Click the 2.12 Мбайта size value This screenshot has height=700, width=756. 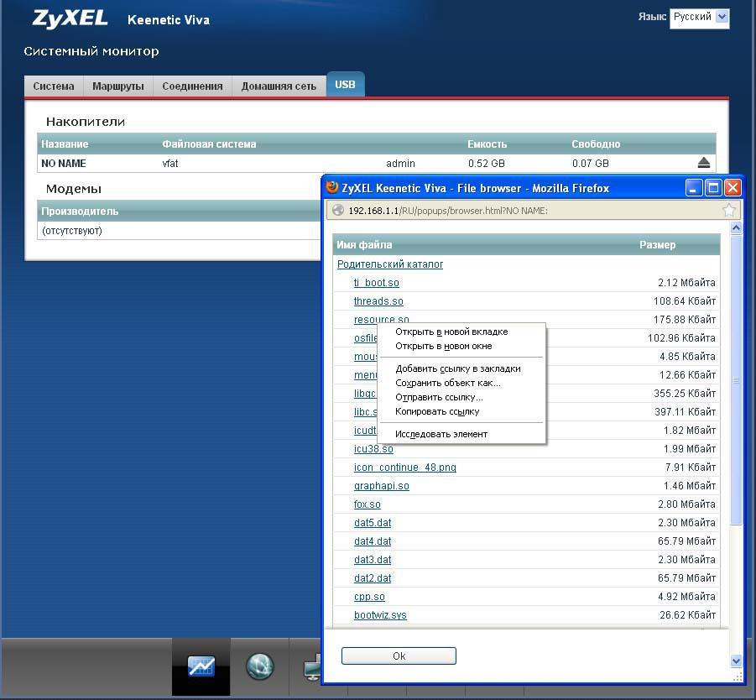tap(686, 283)
